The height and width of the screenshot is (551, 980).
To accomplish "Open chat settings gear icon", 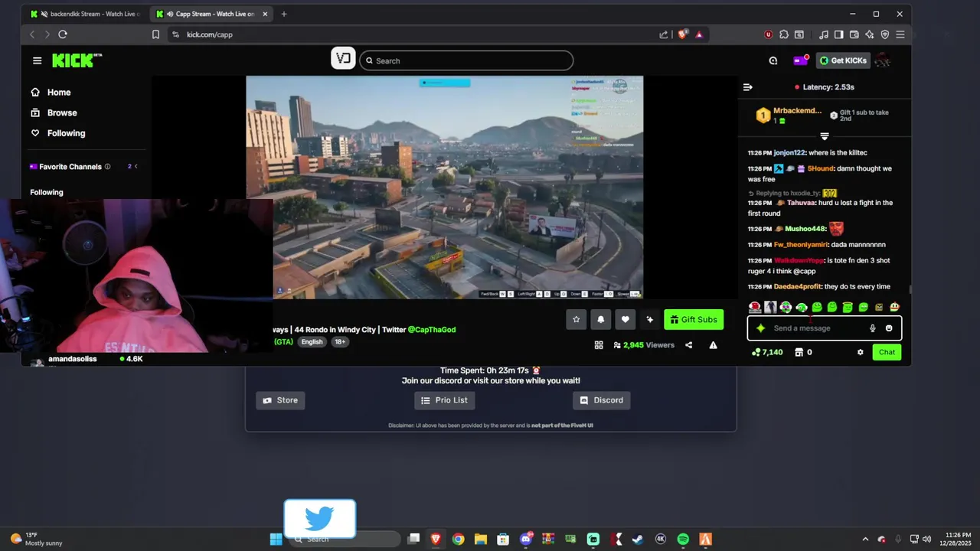I will click(861, 352).
